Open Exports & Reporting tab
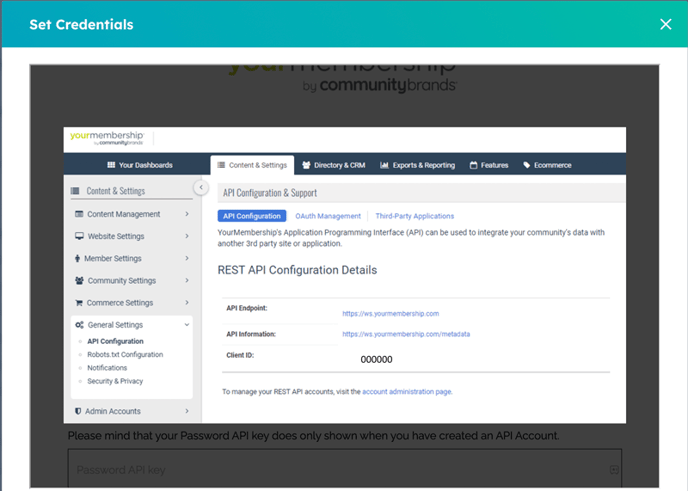 point(418,165)
